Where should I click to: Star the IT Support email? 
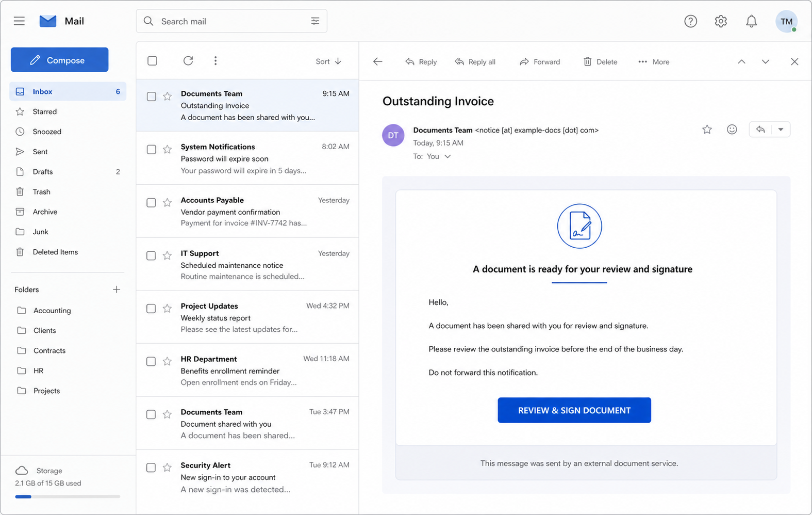tap(167, 256)
